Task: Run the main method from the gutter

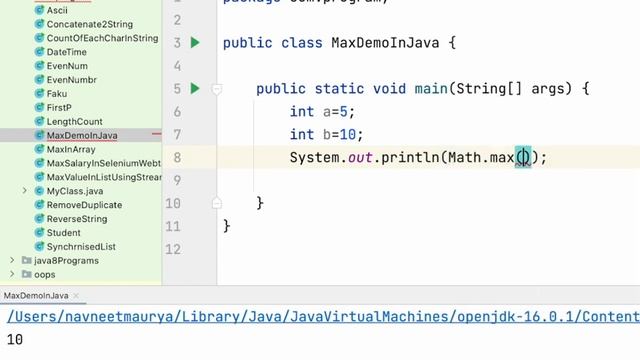Action: click(195, 88)
